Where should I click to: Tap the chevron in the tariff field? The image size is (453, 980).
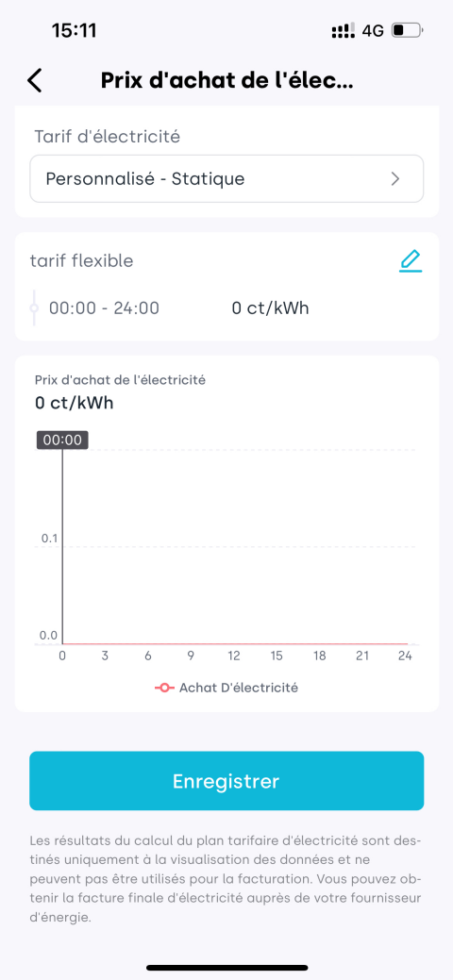click(x=394, y=179)
